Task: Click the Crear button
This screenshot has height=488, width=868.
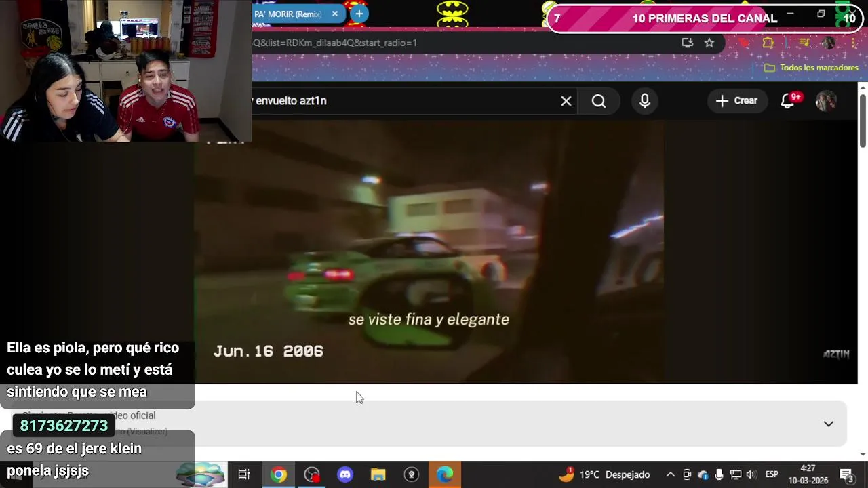Action: point(737,100)
